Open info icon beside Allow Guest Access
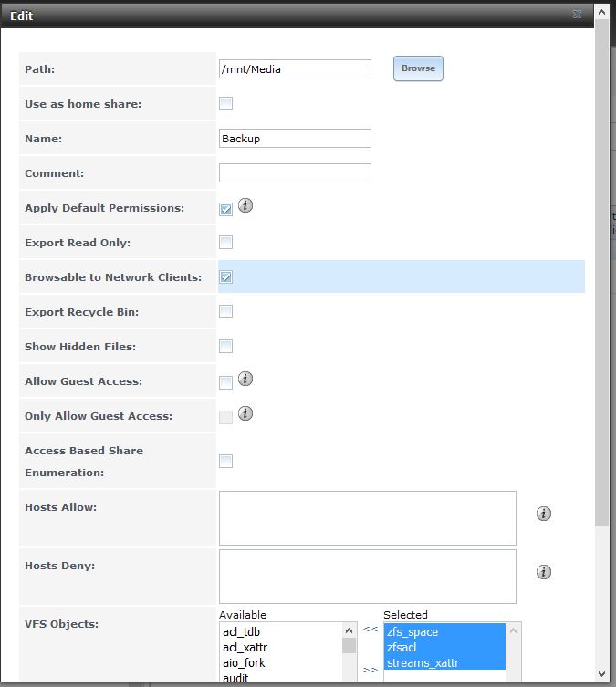Image resolution: width=616 pixels, height=687 pixels. [245, 379]
